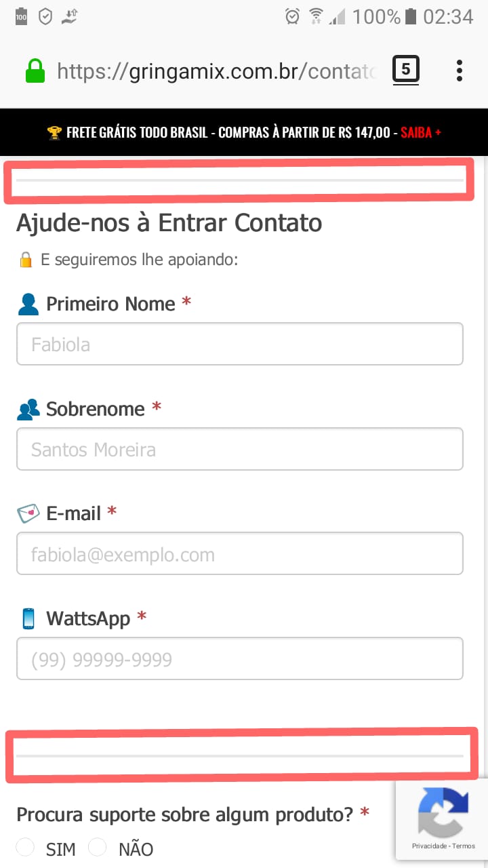The image size is (488, 868).
Task: Tap the trophy icon in the banner
Action: (x=54, y=132)
